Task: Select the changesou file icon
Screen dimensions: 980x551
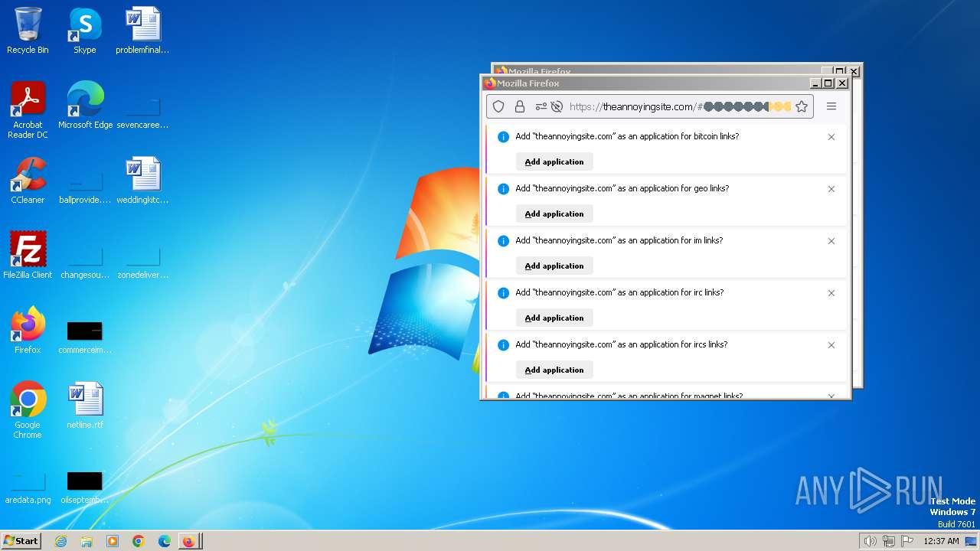Action: pos(85,262)
